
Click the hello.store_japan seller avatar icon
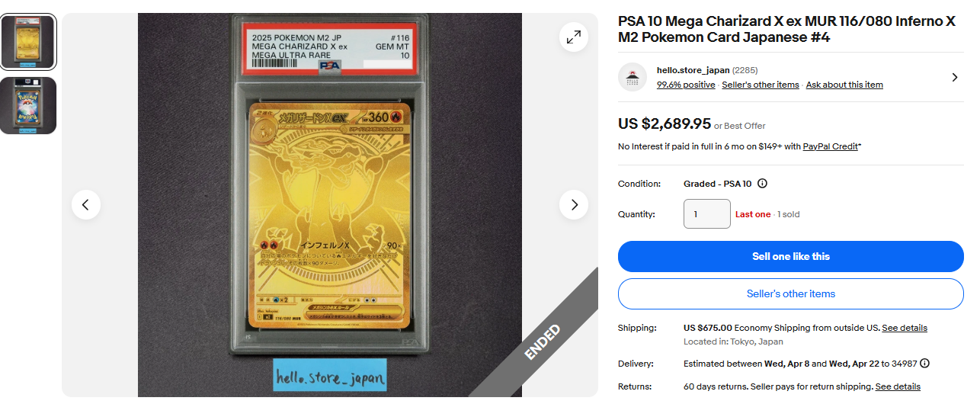click(x=633, y=77)
